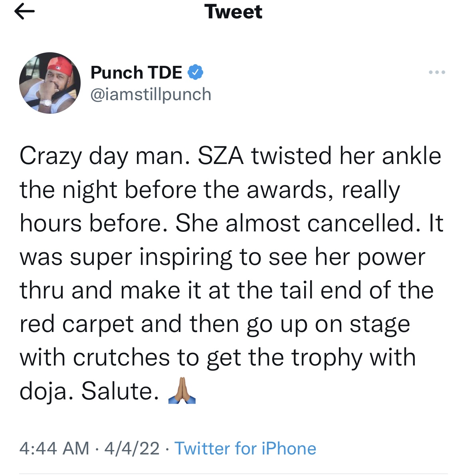Click the word trophy in the tweet
Screen dimensions: 467x476
tap(327, 358)
